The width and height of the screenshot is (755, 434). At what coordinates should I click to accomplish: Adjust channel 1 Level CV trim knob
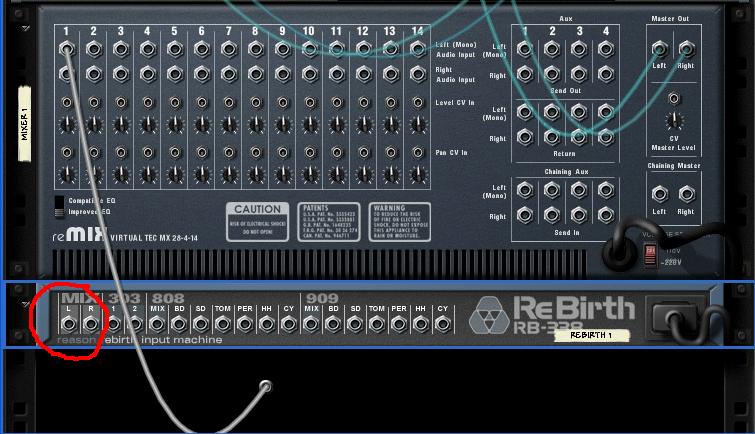click(67, 125)
